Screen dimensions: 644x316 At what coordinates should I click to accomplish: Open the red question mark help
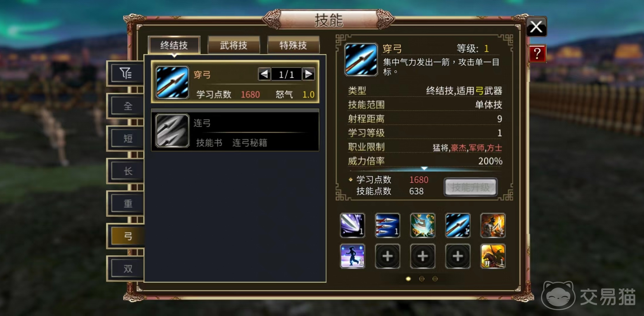point(537,54)
